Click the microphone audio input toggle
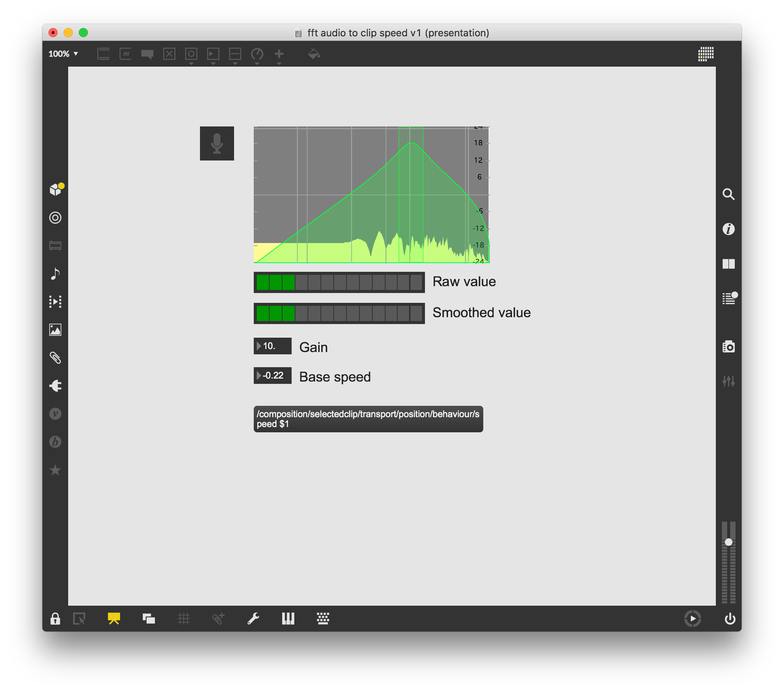This screenshot has width=784, height=692. (x=217, y=143)
